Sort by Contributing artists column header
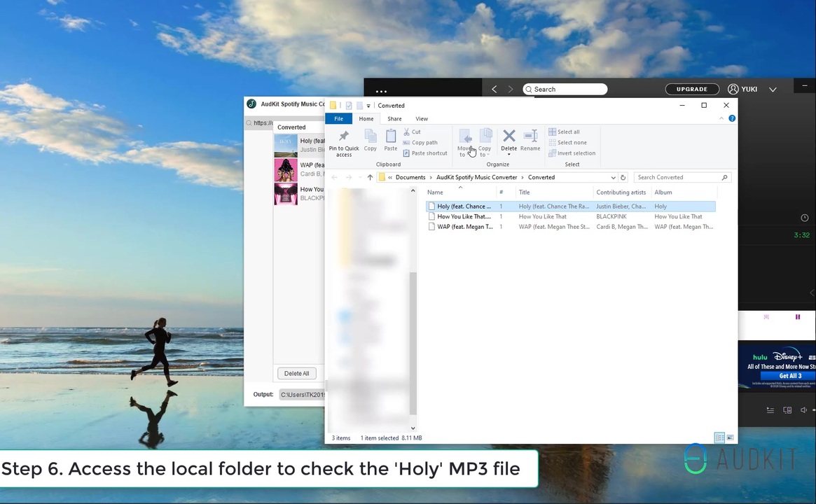The image size is (816, 504). (621, 192)
